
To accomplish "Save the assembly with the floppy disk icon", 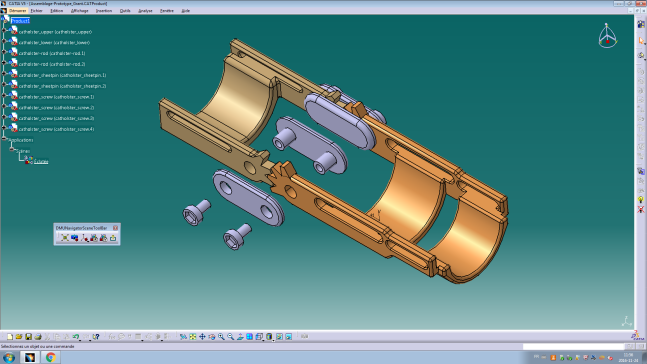I will click(28, 337).
